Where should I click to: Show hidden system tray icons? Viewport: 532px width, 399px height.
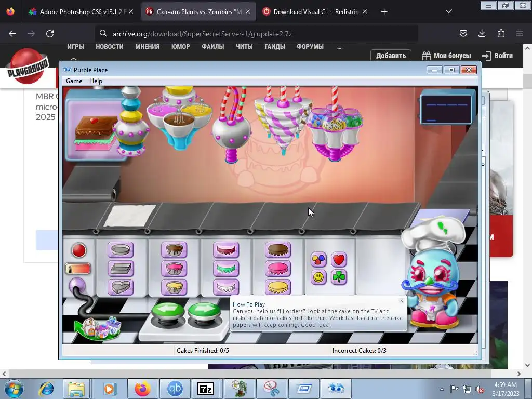coord(442,389)
